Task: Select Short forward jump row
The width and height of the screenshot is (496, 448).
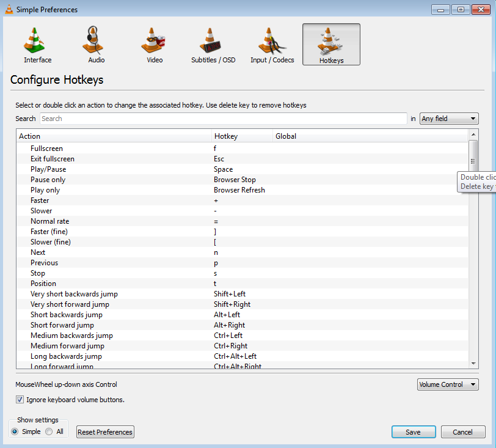Action: 243,325
